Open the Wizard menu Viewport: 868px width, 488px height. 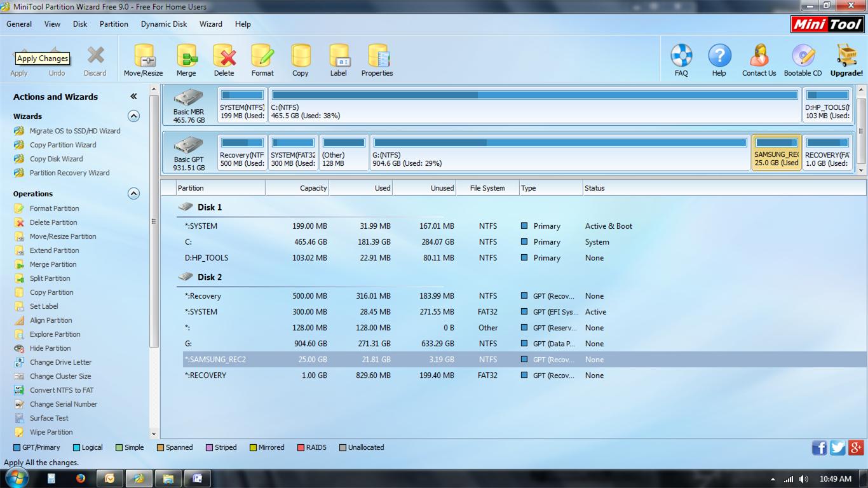(211, 24)
